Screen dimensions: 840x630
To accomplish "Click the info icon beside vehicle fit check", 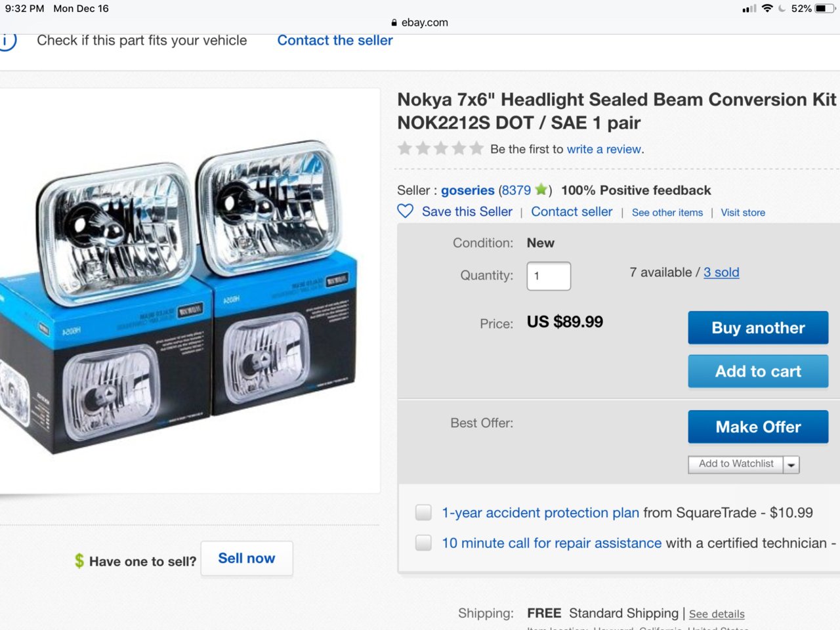I will (x=5, y=41).
